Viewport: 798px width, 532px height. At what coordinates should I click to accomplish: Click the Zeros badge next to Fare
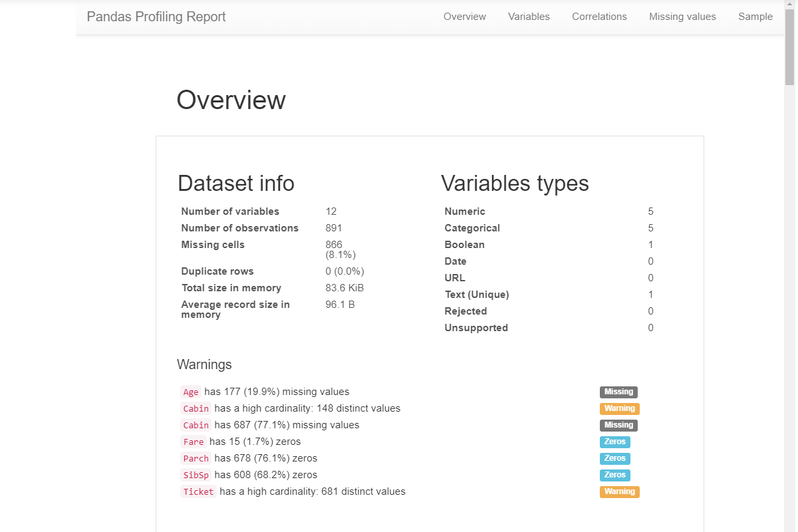pyautogui.click(x=614, y=442)
